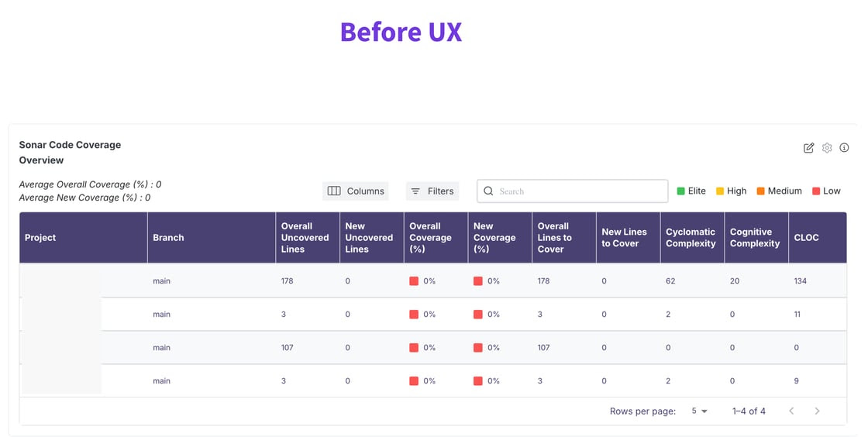The height and width of the screenshot is (437, 868).
Task: Click the edit pencil icon
Action: (808, 148)
